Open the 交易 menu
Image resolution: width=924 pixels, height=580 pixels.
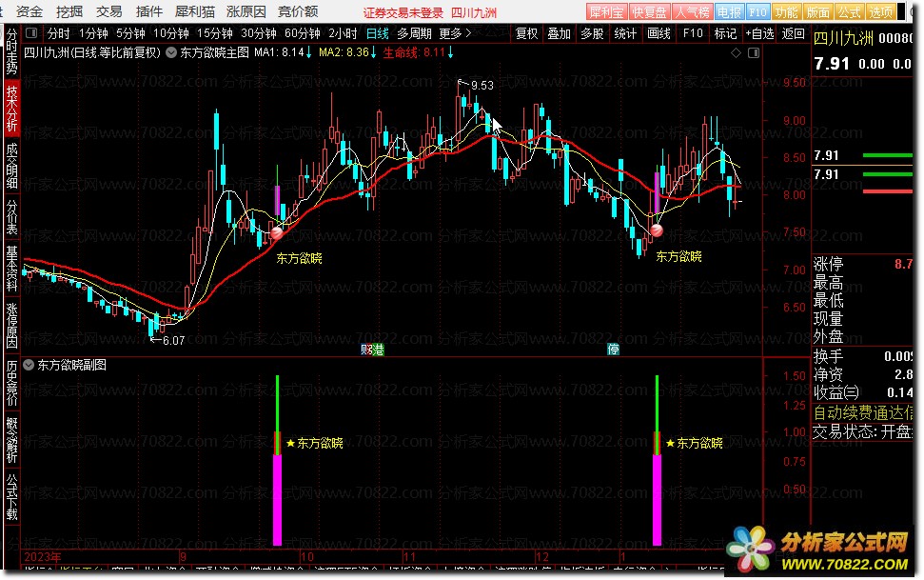tap(109, 11)
